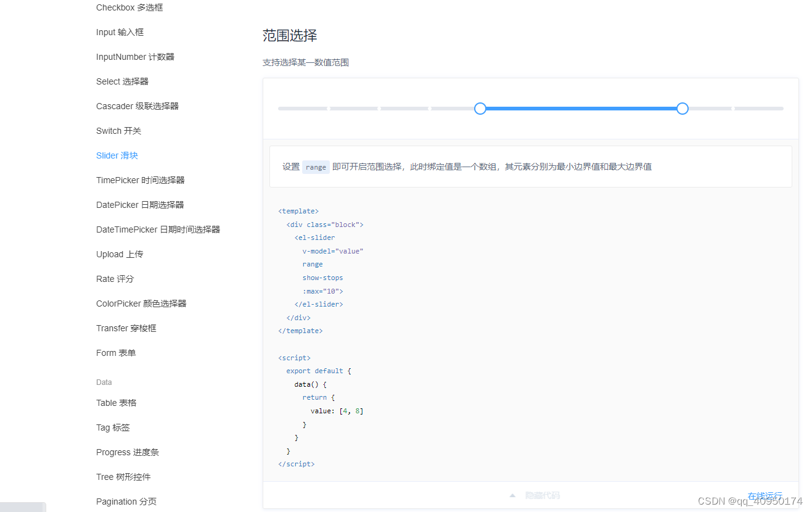The height and width of the screenshot is (512, 812).
Task: Open Switch 开关 page
Action: [x=118, y=131]
